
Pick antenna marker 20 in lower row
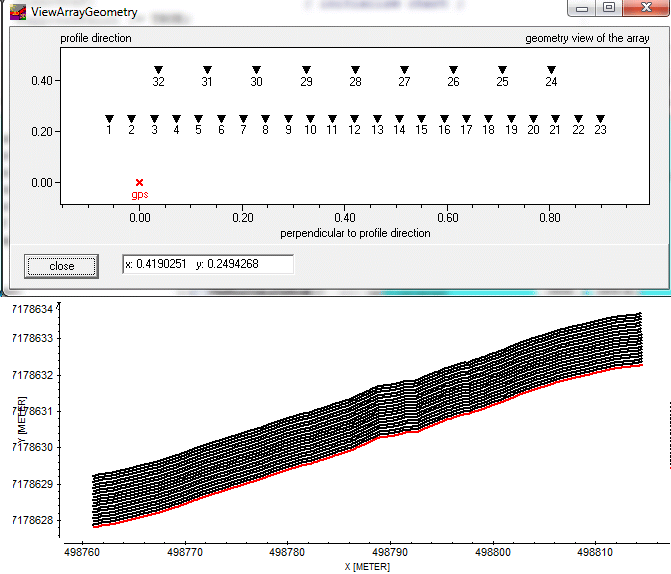pyautogui.click(x=533, y=119)
